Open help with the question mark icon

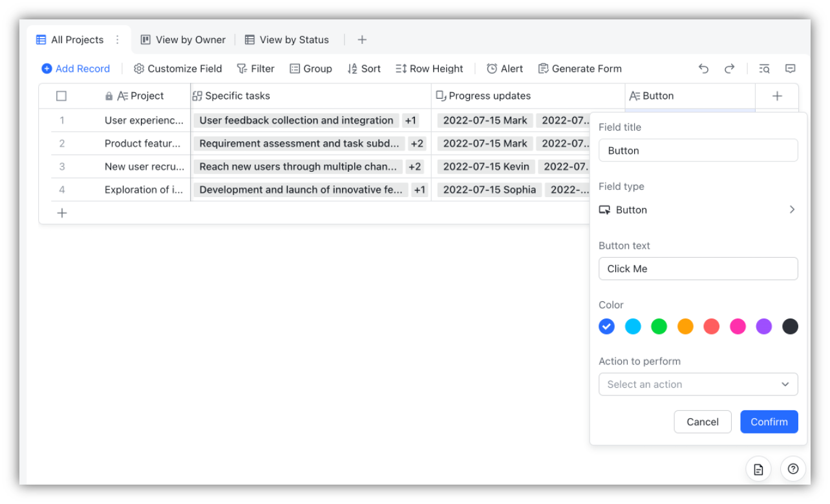point(793,468)
